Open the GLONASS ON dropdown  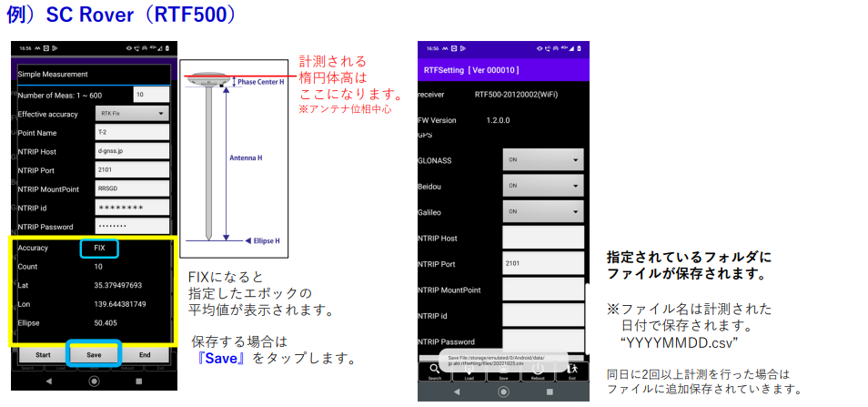point(543,159)
